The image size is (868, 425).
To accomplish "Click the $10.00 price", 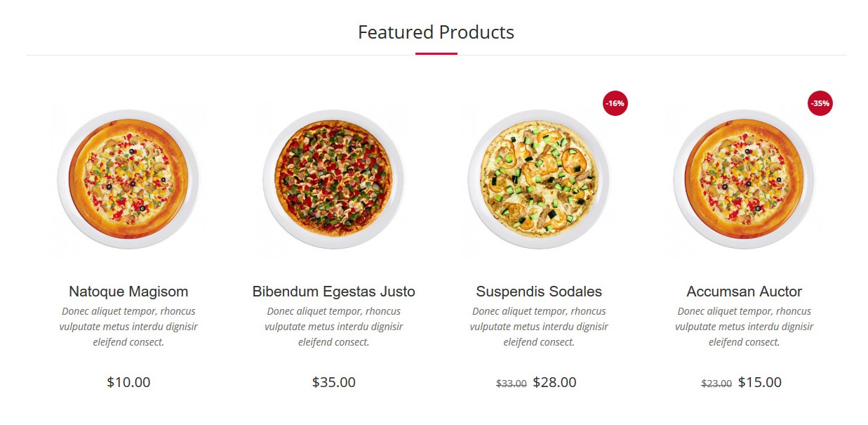I will coord(128,382).
